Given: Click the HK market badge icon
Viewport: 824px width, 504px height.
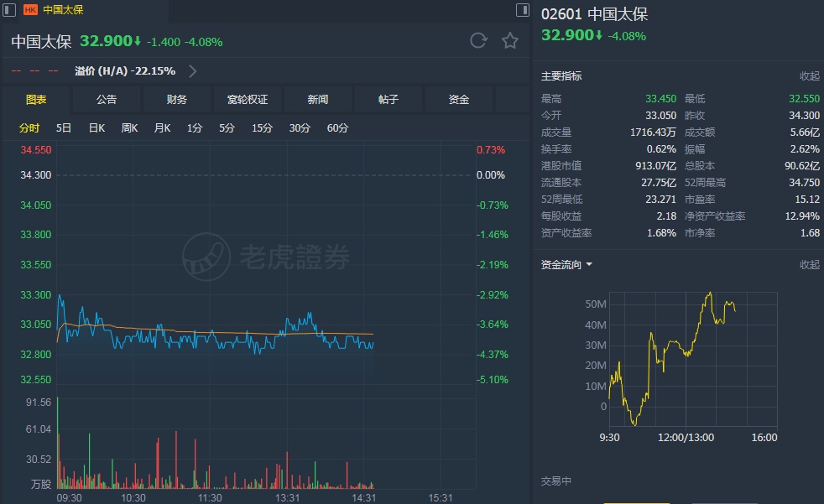Looking at the screenshot, I should [x=30, y=10].
